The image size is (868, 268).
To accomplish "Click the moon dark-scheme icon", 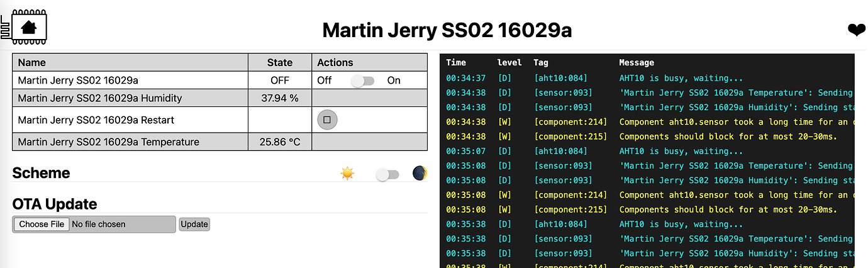I will tap(420, 173).
